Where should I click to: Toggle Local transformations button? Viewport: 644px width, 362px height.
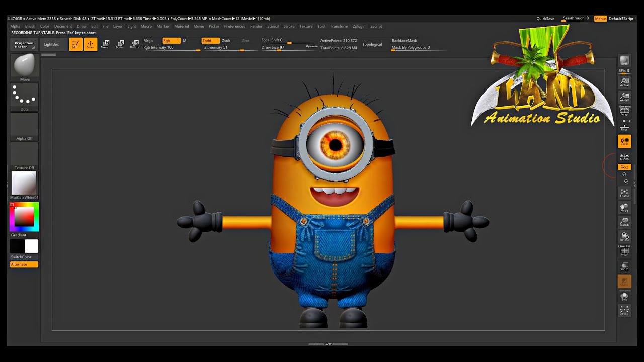click(624, 142)
